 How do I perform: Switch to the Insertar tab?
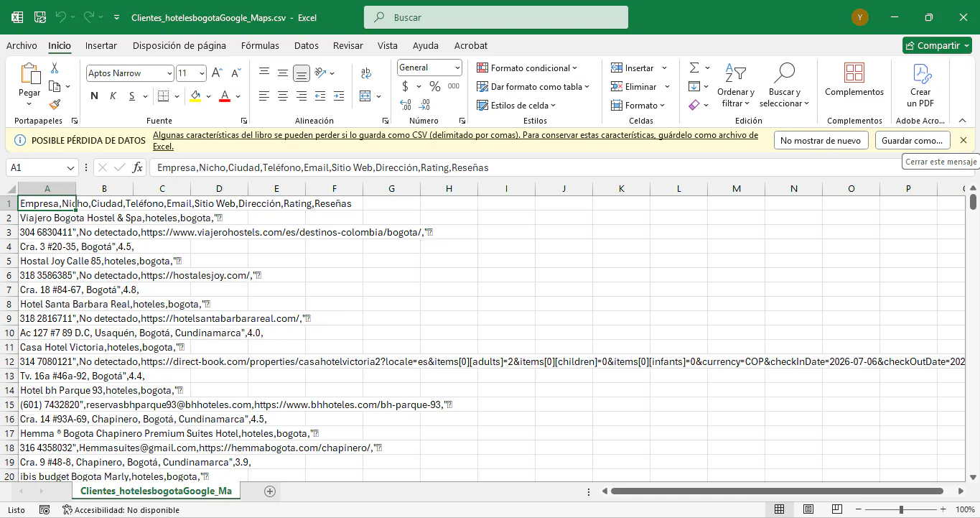point(101,45)
